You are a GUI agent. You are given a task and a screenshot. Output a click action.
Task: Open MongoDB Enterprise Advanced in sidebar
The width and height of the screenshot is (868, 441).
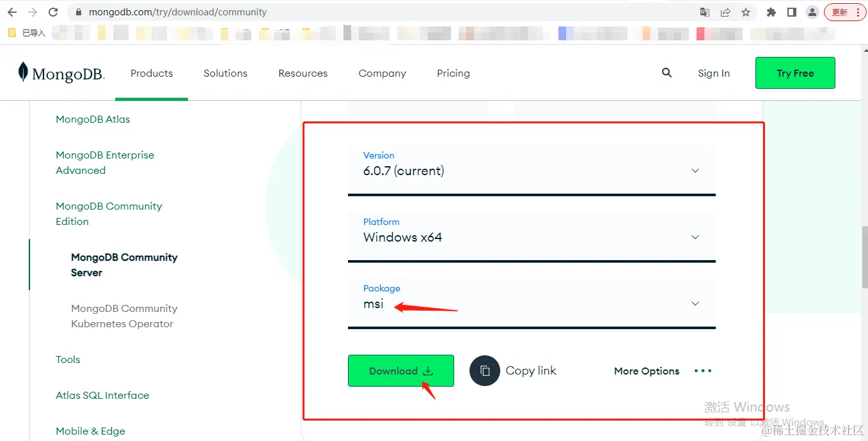point(105,162)
